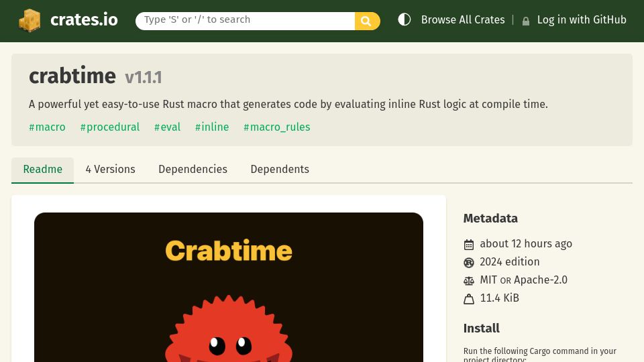The height and width of the screenshot is (362, 644).
Task: Click the calendar icon in Metadata
Action: pyautogui.click(x=469, y=245)
